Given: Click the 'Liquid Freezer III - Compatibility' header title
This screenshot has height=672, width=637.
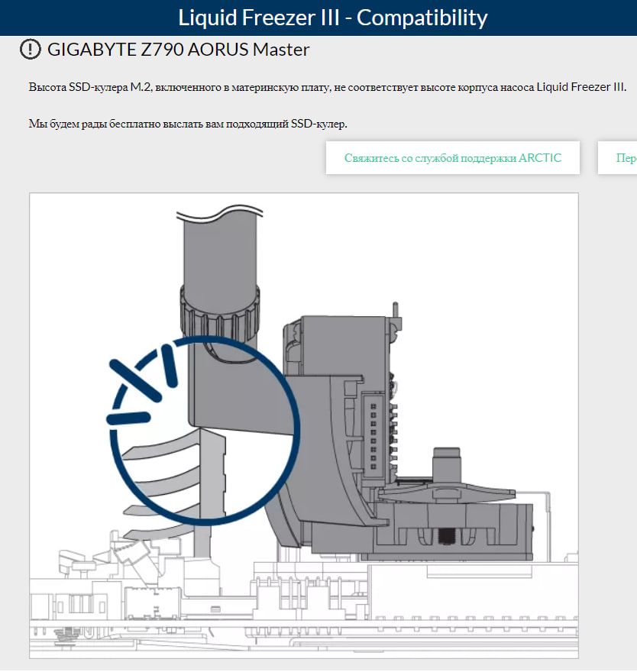Looking at the screenshot, I should click(x=333, y=18).
